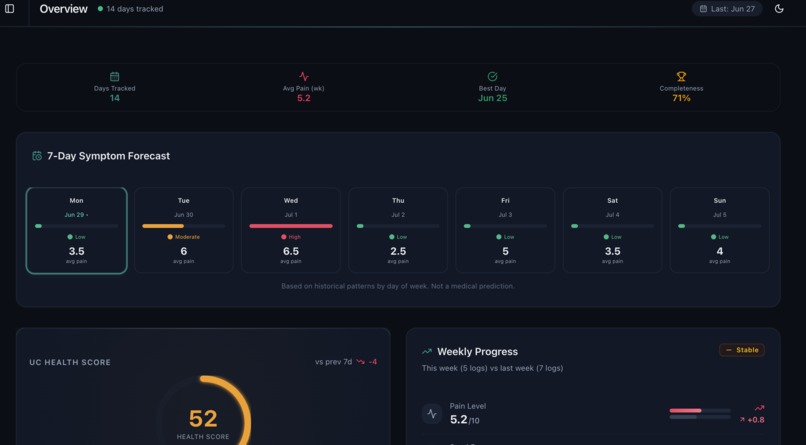Toggle the sidebar panel icon
Screen dimensions: 806x445
tap(9, 8)
